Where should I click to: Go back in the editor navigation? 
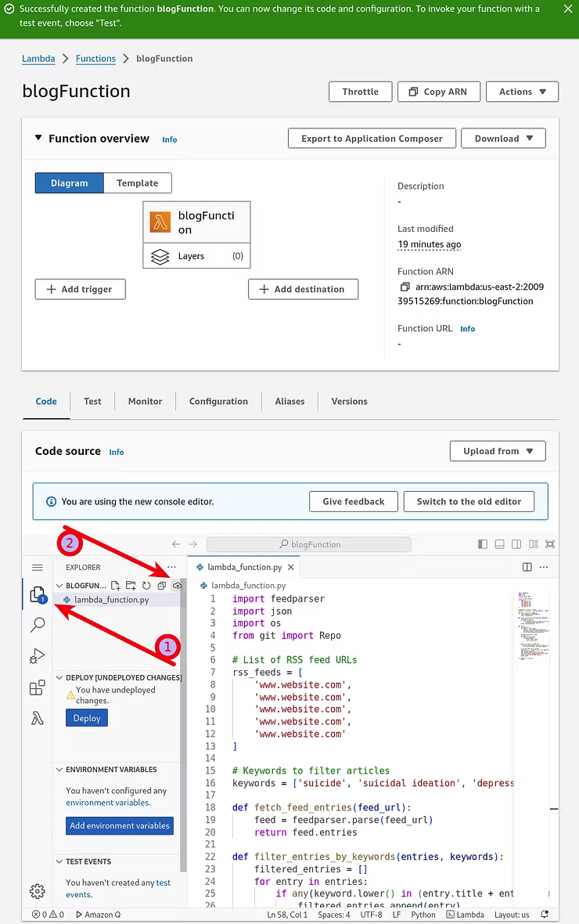pyautogui.click(x=175, y=544)
